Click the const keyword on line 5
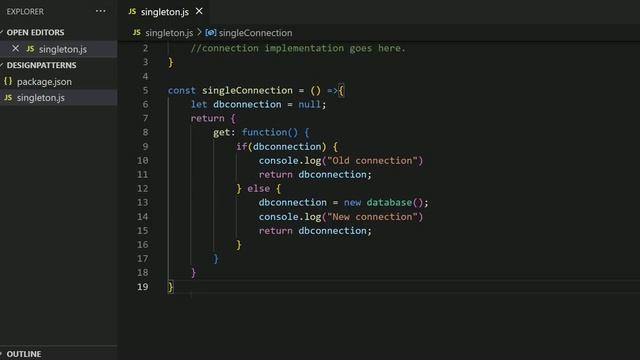Image resolution: width=640 pixels, height=360 pixels. point(182,90)
